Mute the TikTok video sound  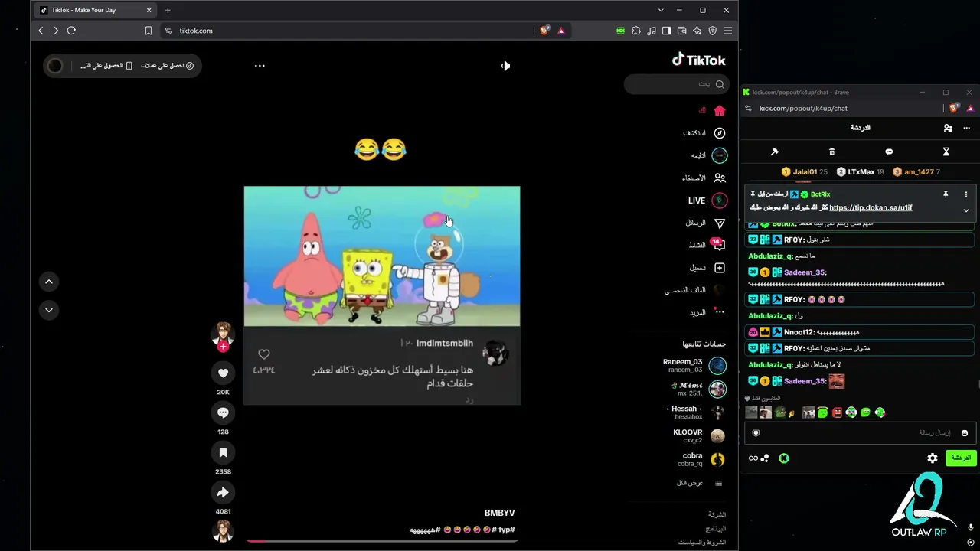(505, 66)
